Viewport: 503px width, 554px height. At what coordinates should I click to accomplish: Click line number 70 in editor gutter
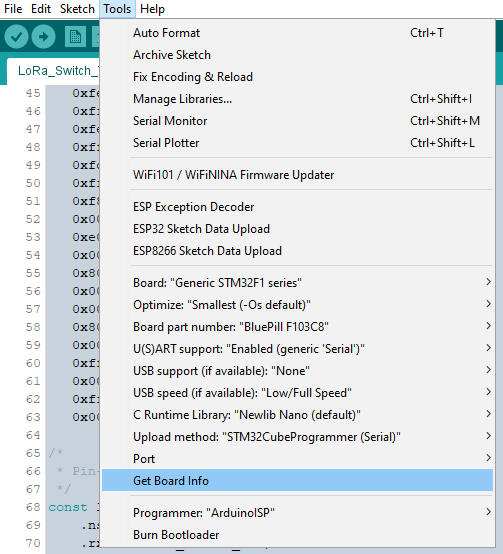(33, 543)
